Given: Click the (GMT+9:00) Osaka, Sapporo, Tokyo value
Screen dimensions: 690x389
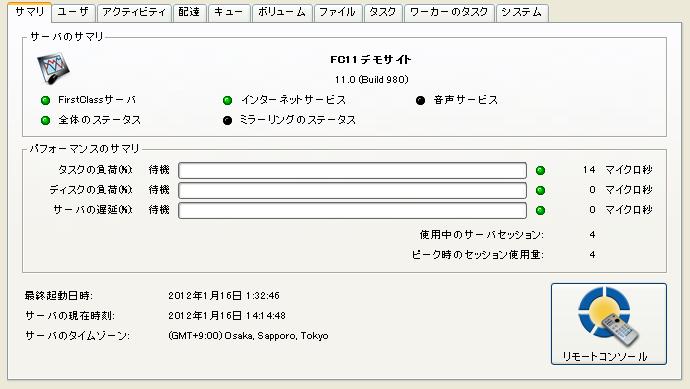Looking at the screenshot, I should pyautogui.click(x=248, y=336).
